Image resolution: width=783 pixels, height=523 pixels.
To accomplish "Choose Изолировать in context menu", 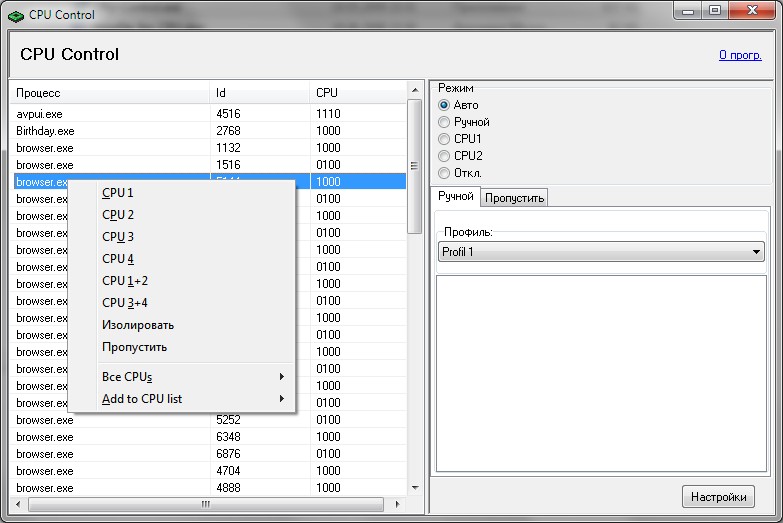I will click(182, 325).
